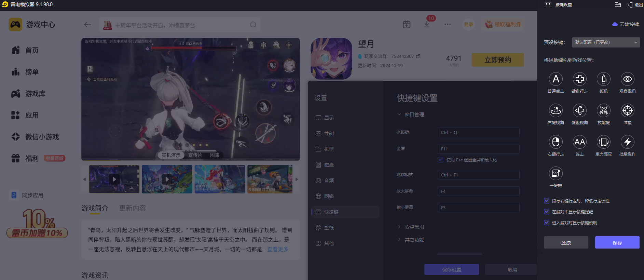This screenshot has width=644, height=280.
Task: Open 其他 settings tab
Action: click(x=345, y=243)
